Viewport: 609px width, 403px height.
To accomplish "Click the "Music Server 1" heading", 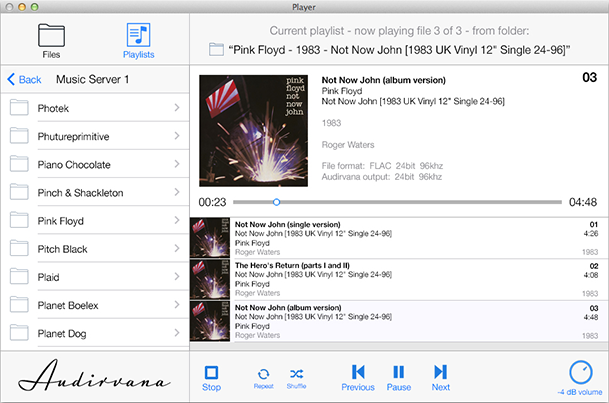I will pos(92,79).
